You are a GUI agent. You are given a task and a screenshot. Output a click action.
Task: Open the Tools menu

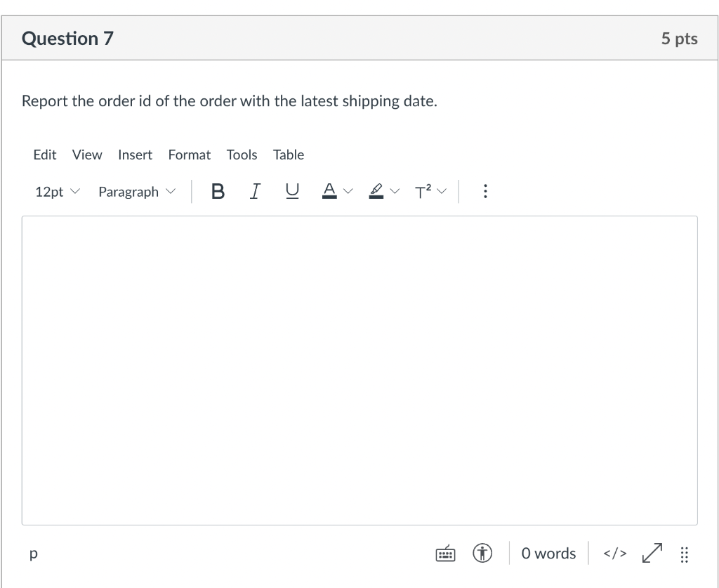242,155
